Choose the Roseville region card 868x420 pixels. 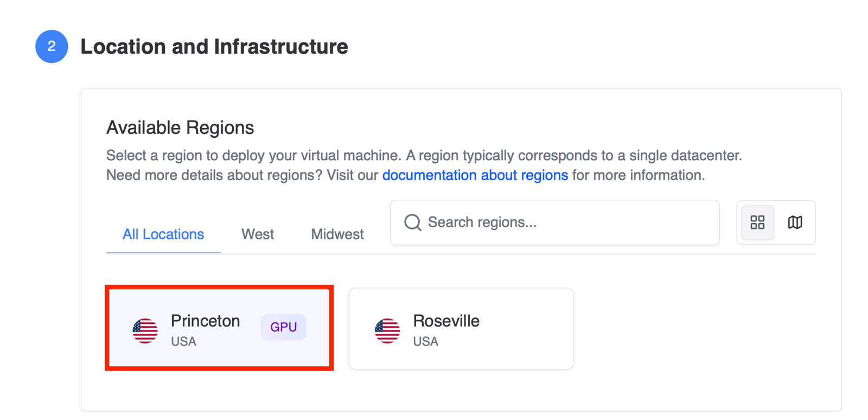pos(461,329)
